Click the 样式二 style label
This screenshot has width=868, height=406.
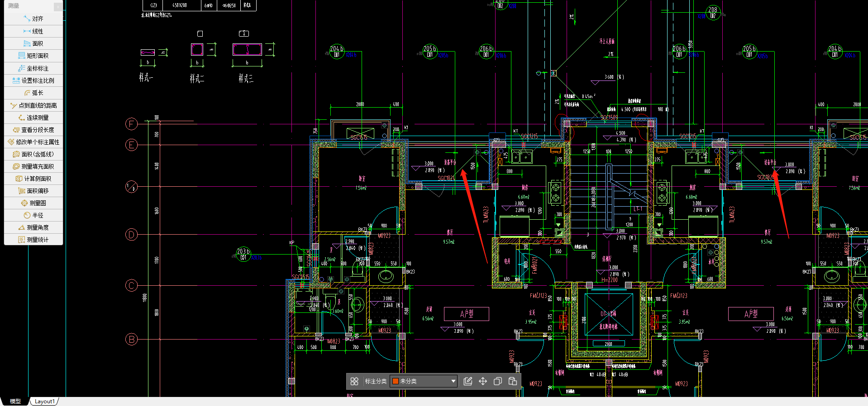tap(197, 79)
